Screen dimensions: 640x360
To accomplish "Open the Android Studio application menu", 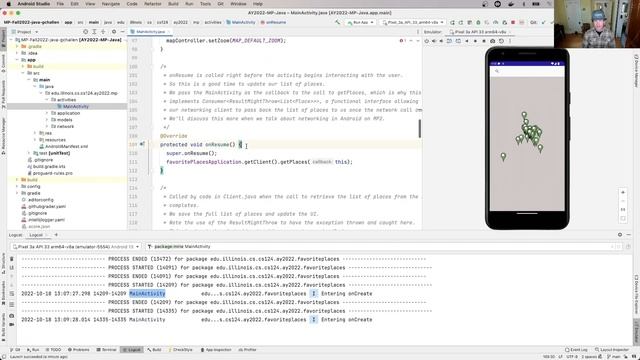I will point(33,4).
